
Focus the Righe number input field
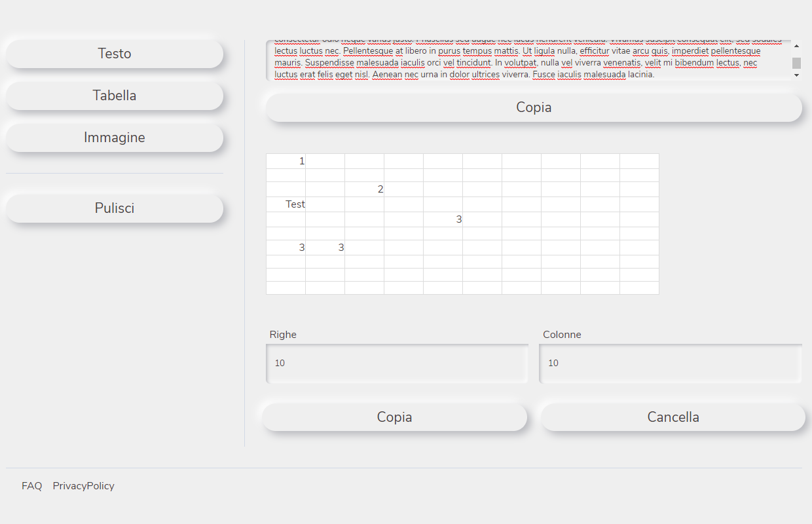397,364
